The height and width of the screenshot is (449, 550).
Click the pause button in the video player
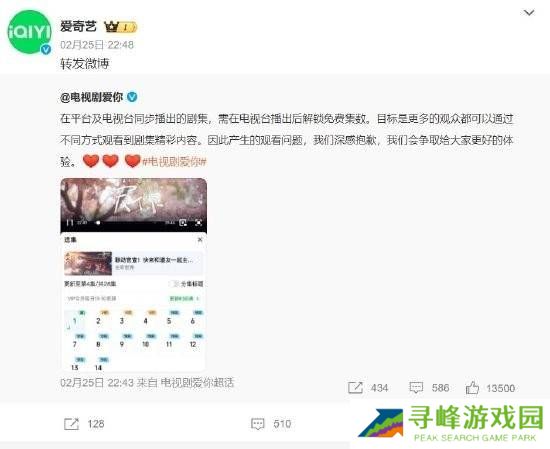coord(70,222)
